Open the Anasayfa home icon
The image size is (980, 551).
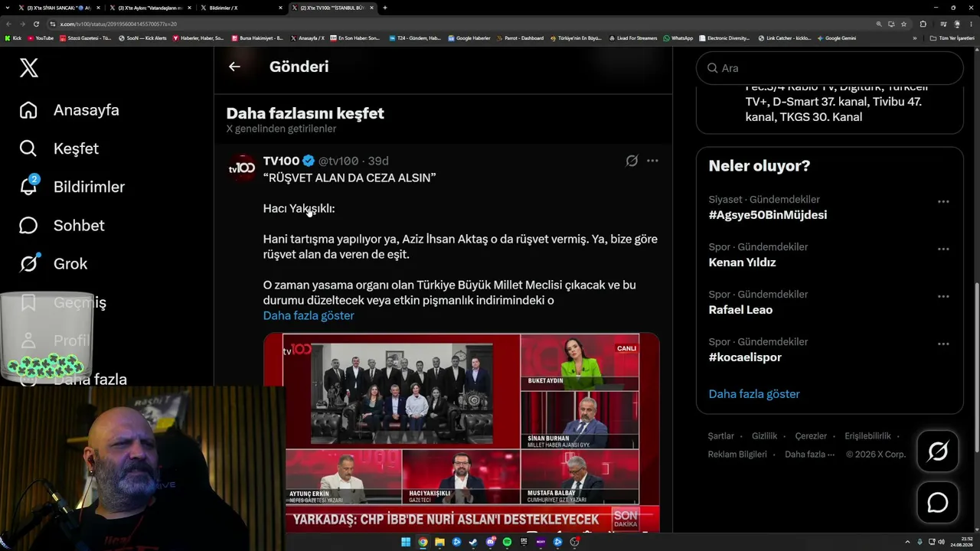click(28, 110)
